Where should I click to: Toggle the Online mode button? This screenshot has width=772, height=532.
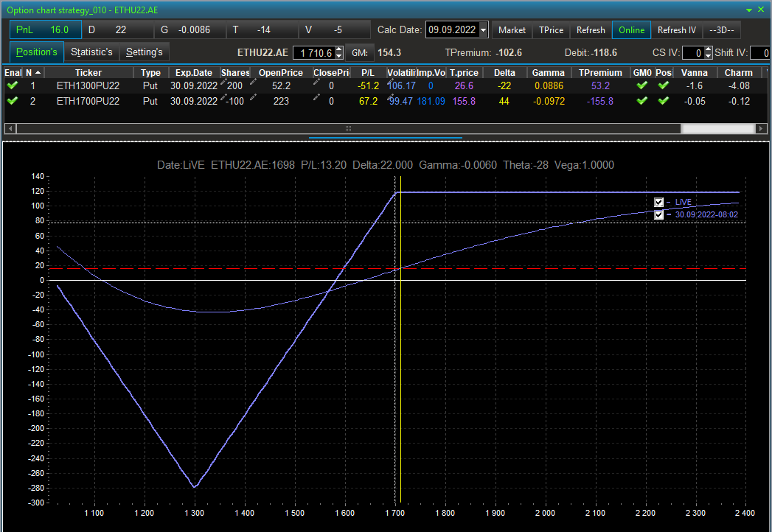pos(631,30)
